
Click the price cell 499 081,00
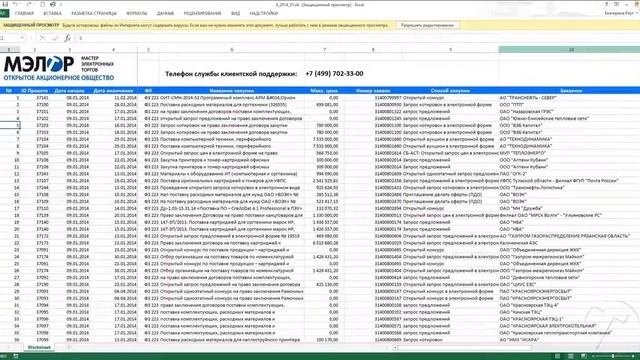coord(327,105)
